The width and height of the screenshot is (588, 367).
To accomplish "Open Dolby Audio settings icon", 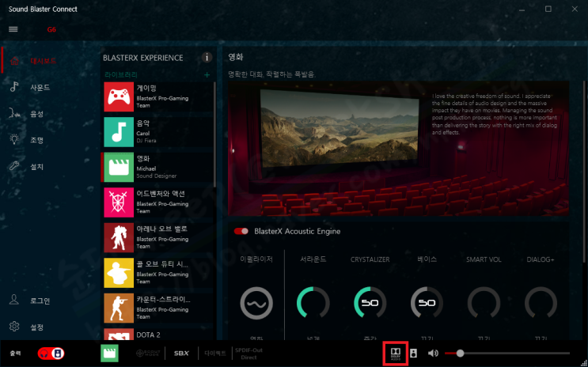I will (x=396, y=353).
